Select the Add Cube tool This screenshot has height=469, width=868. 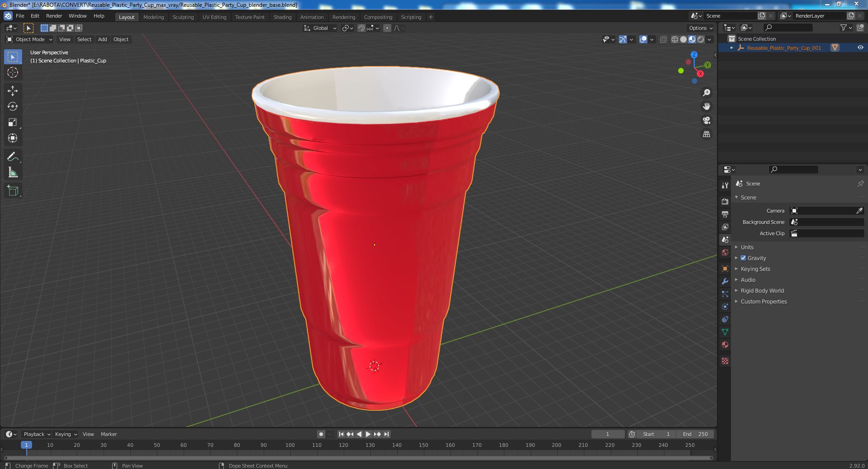pos(13,190)
